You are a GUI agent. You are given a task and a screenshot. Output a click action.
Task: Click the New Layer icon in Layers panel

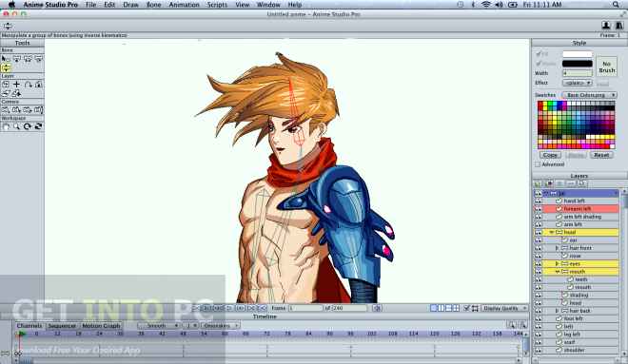point(538,184)
